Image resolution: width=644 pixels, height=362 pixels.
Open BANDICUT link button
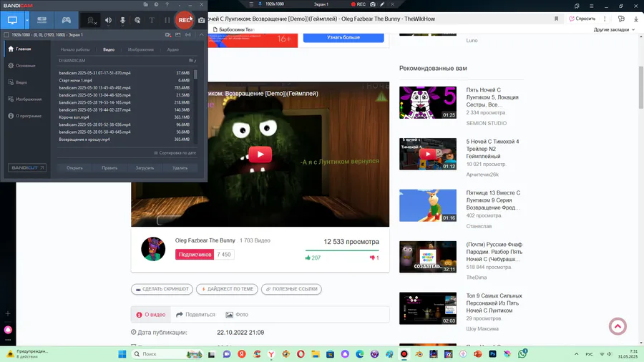27,168
